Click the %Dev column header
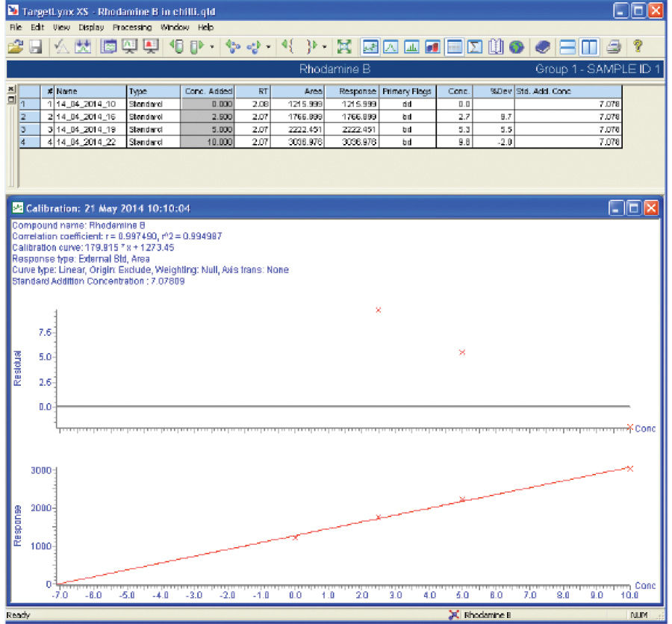Viewport: 672px width, 624px height. (x=494, y=91)
